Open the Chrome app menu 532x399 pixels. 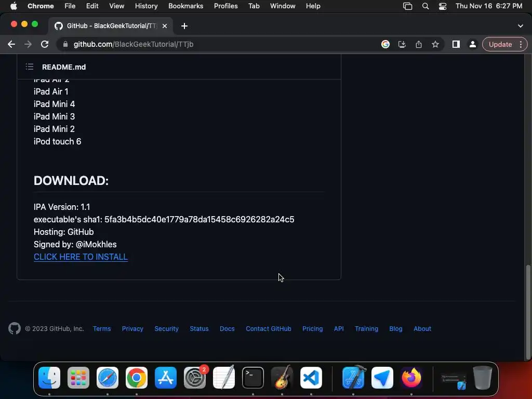click(41, 6)
